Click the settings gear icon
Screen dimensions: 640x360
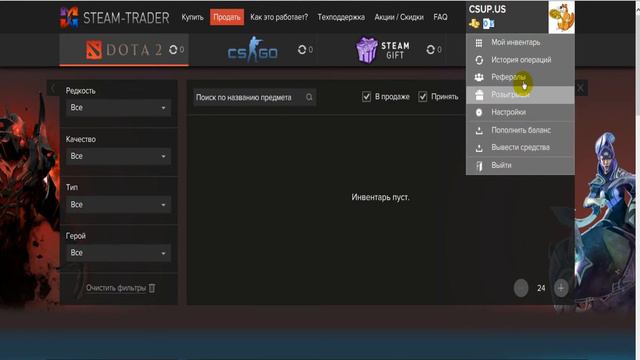pyautogui.click(x=479, y=112)
